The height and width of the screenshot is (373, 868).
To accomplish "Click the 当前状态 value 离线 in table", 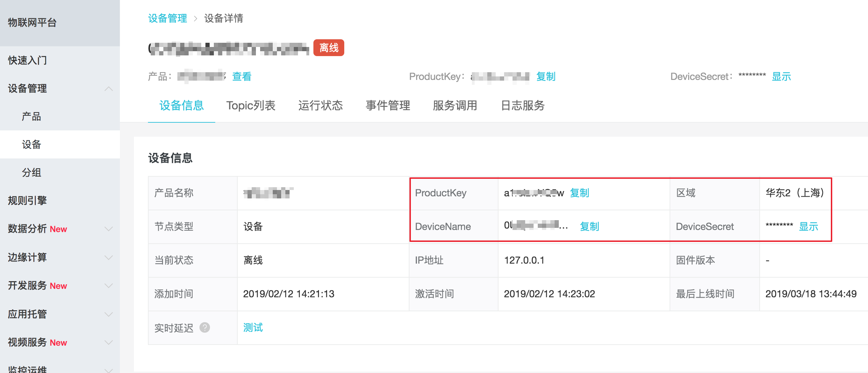I will [x=253, y=260].
